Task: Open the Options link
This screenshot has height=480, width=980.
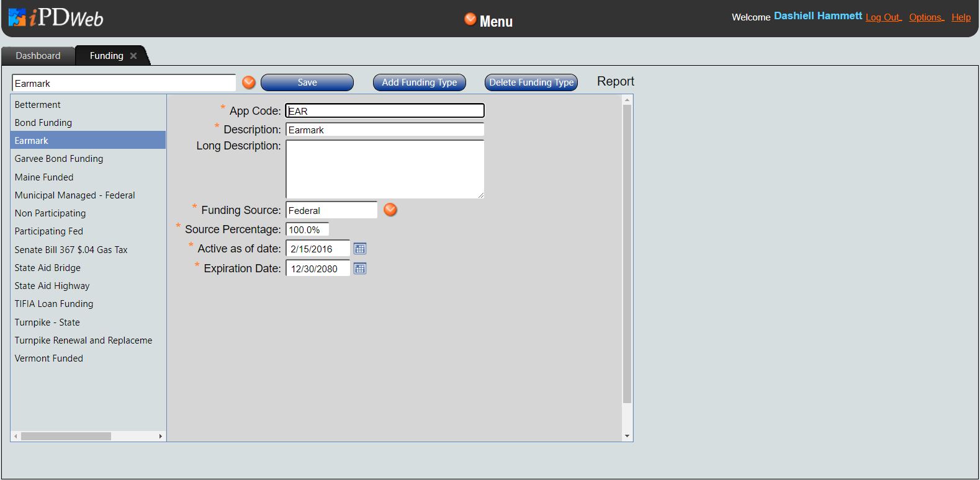Action: (926, 17)
